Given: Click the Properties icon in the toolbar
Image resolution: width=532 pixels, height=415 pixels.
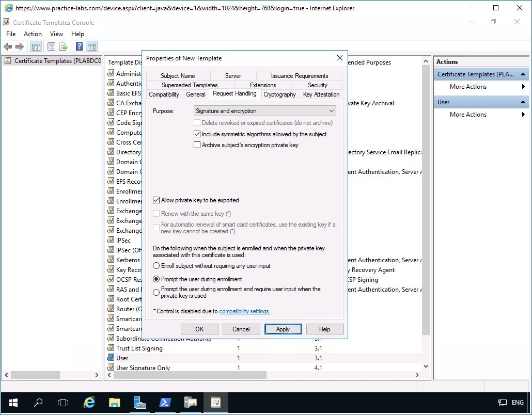Looking at the screenshot, I should click(x=51, y=46).
